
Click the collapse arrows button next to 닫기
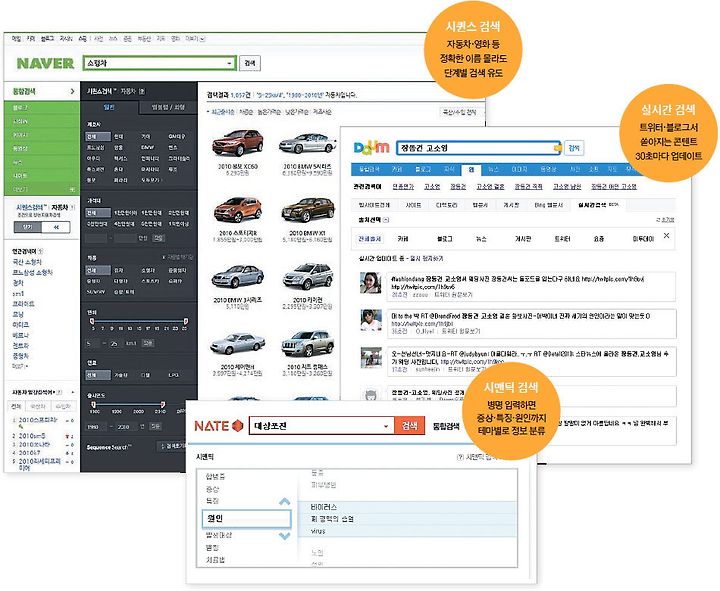56,227
